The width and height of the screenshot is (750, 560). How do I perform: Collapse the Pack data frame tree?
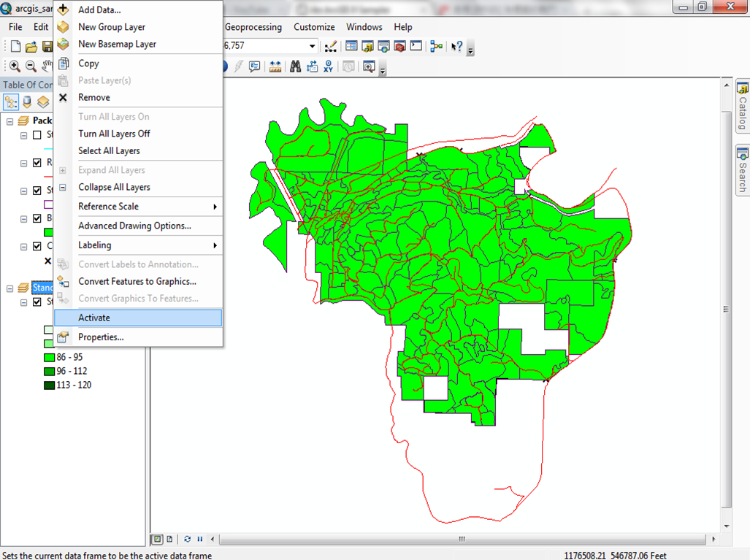click(x=10, y=120)
